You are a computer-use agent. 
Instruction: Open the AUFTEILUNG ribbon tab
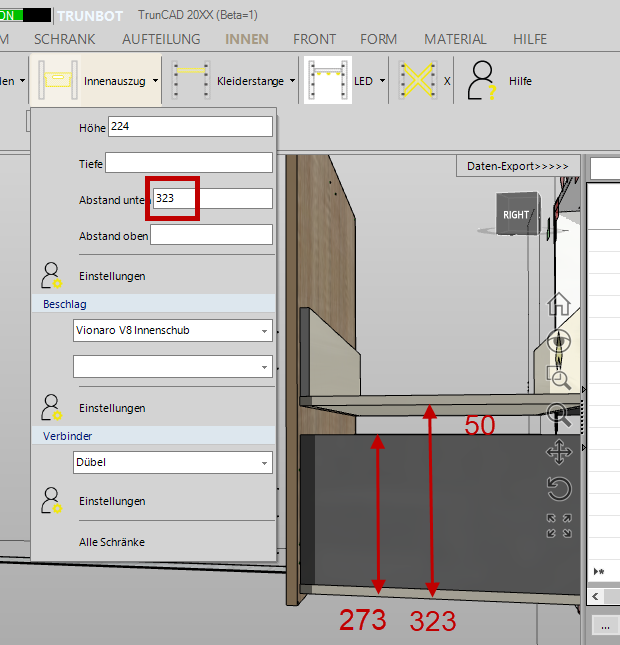click(161, 39)
